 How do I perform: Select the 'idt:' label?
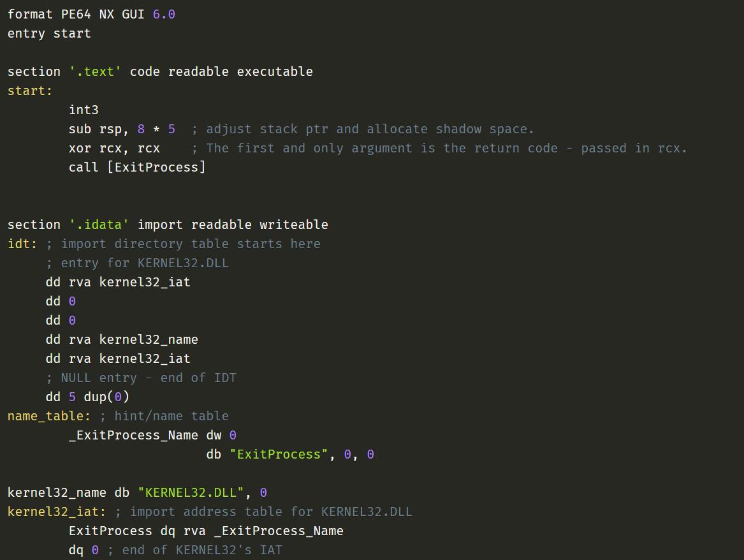click(x=22, y=244)
